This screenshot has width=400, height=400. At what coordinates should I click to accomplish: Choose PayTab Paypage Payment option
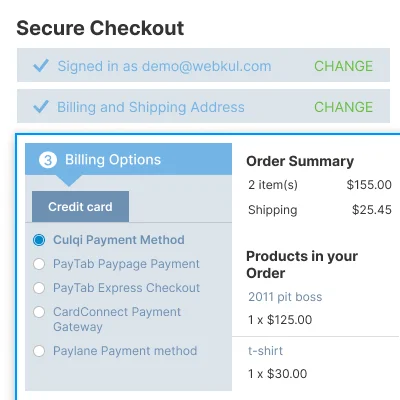click(x=39, y=264)
